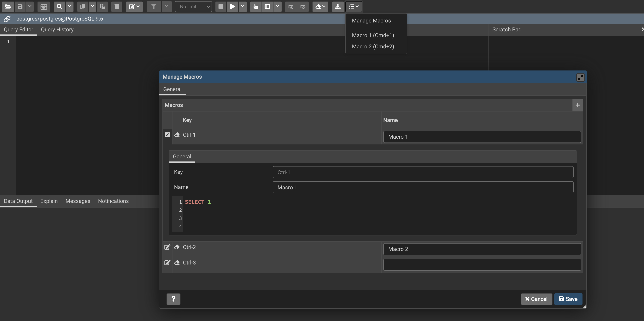Expand the Ctrl-2 macro edit row
The width and height of the screenshot is (644, 321).
tap(167, 247)
